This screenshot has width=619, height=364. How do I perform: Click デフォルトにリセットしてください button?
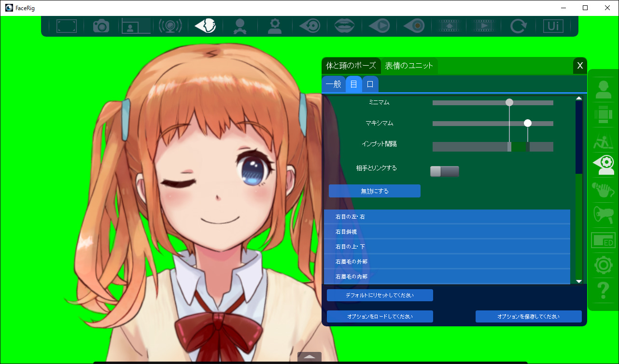[x=380, y=295]
